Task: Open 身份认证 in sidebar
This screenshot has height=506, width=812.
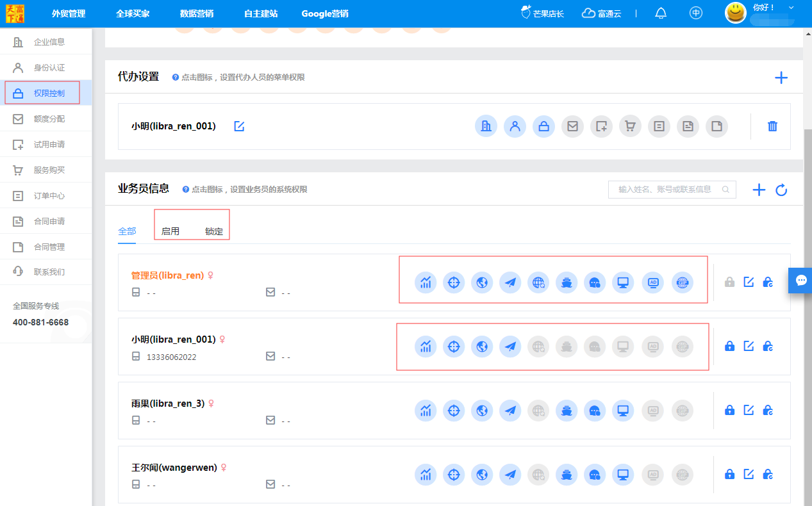Action: pos(46,67)
